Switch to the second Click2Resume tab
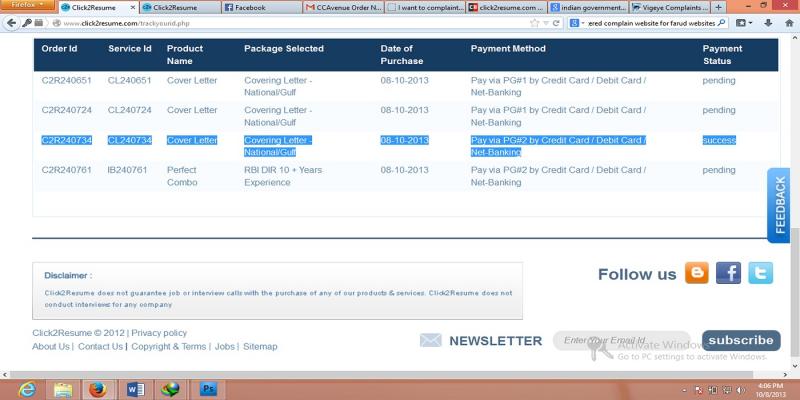The image size is (800, 400). [181, 8]
